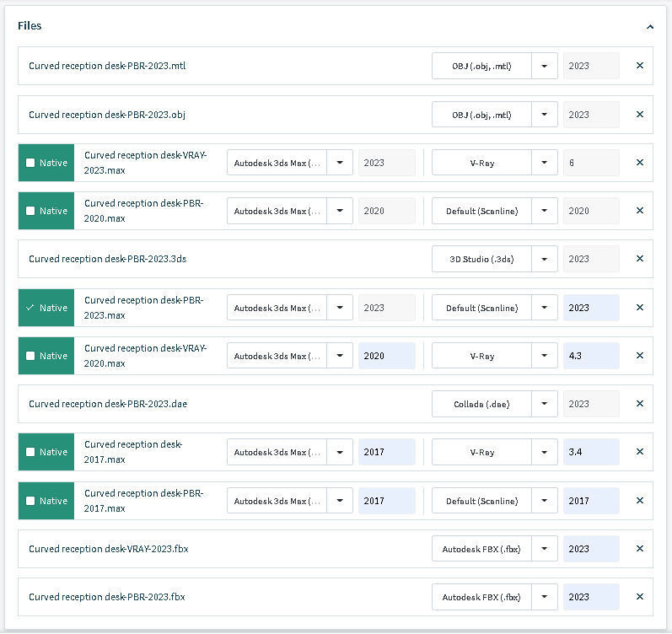The width and height of the screenshot is (672, 634).
Task: Delete the Curved reception desk-2017.max row
Action: point(640,452)
